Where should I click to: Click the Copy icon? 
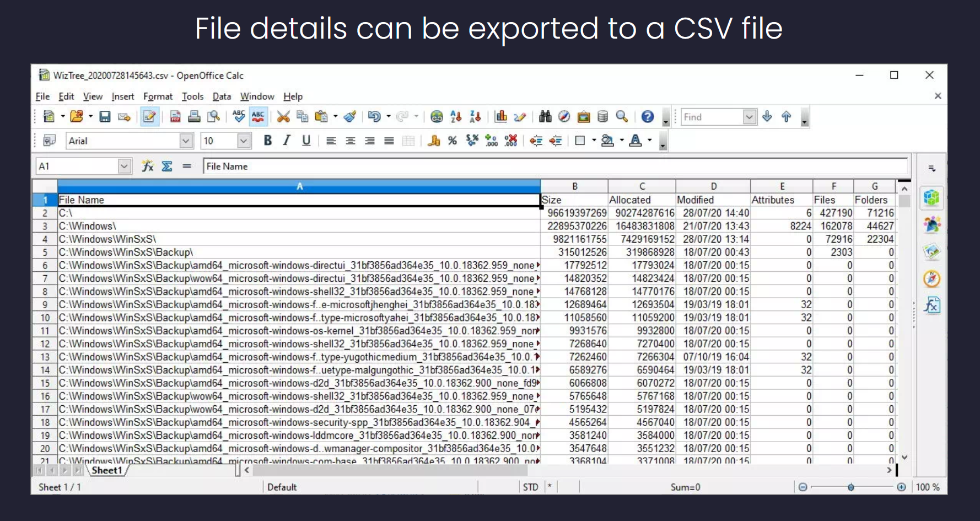point(302,116)
